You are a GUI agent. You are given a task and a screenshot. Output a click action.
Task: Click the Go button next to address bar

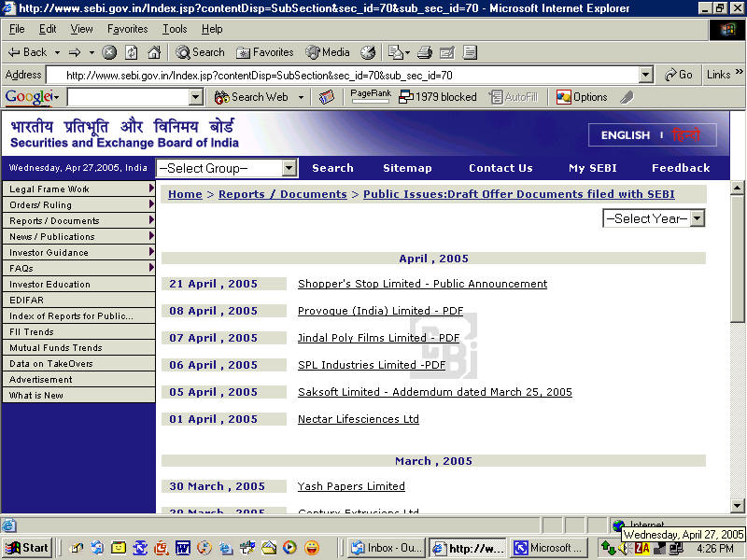679,75
